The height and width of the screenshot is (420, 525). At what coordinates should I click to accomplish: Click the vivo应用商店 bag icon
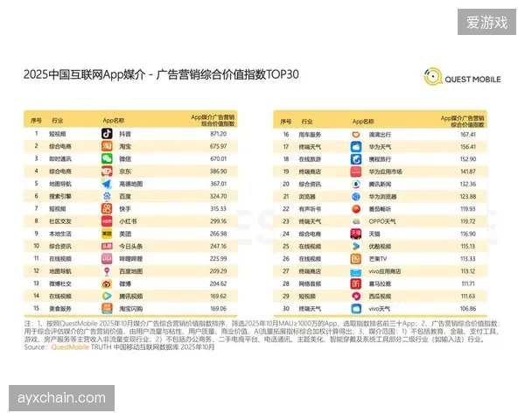point(356,271)
